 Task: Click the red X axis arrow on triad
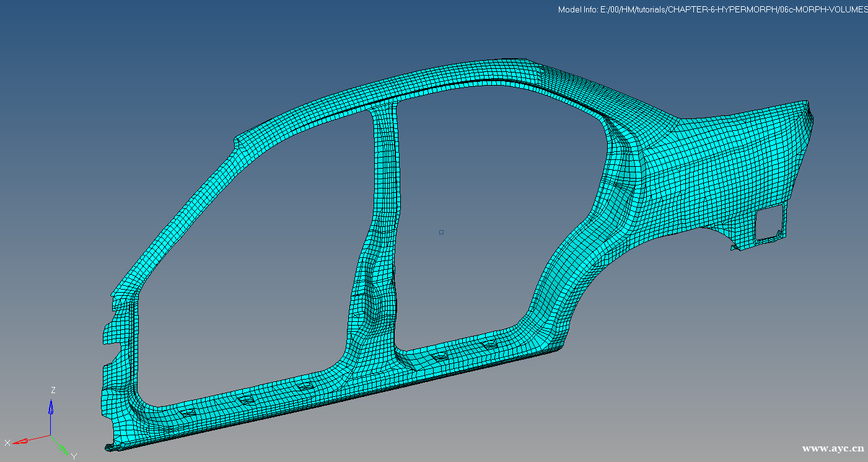click(20, 441)
